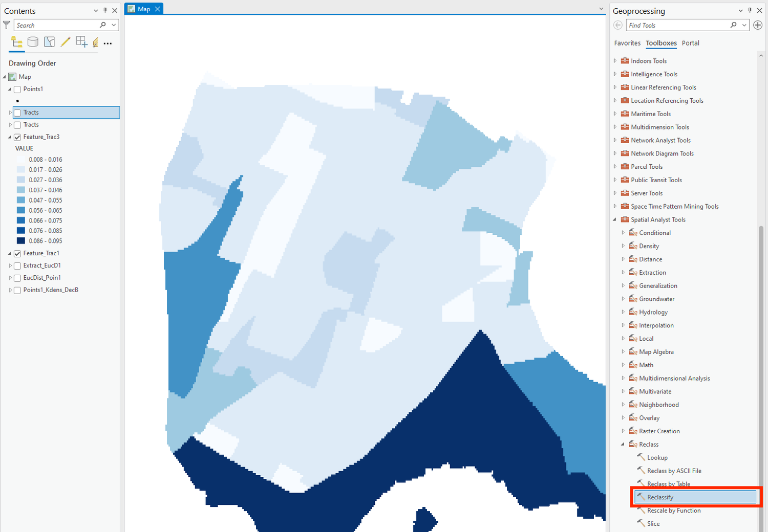The width and height of the screenshot is (768, 532).
Task: Collapse the Spatial Analyst Tools toolbox
Action: click(615, 219)
